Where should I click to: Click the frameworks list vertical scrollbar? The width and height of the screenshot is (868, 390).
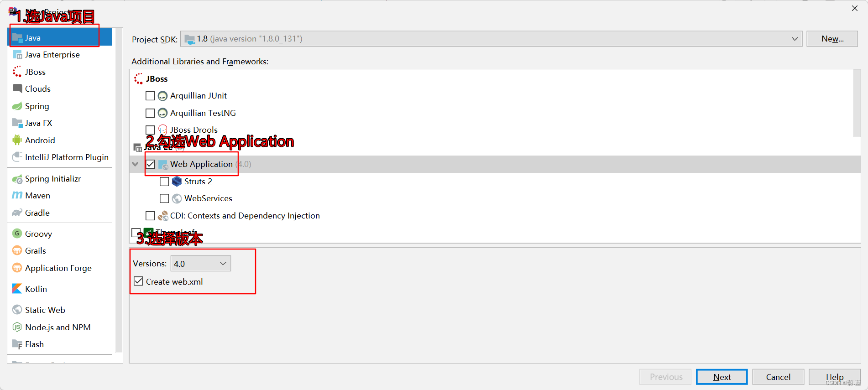(x=857, y=103)
